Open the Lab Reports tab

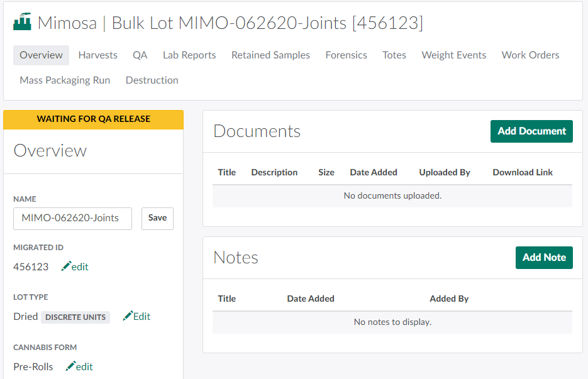189,55
